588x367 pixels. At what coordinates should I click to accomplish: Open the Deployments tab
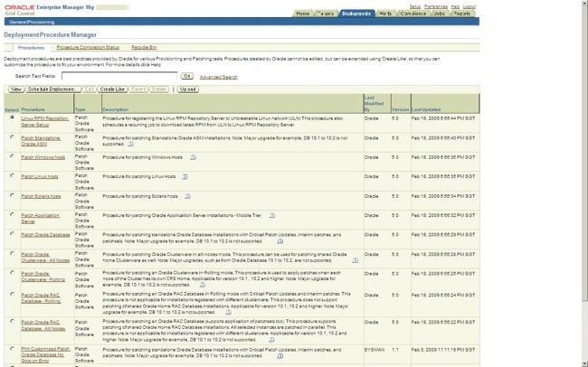356,14
